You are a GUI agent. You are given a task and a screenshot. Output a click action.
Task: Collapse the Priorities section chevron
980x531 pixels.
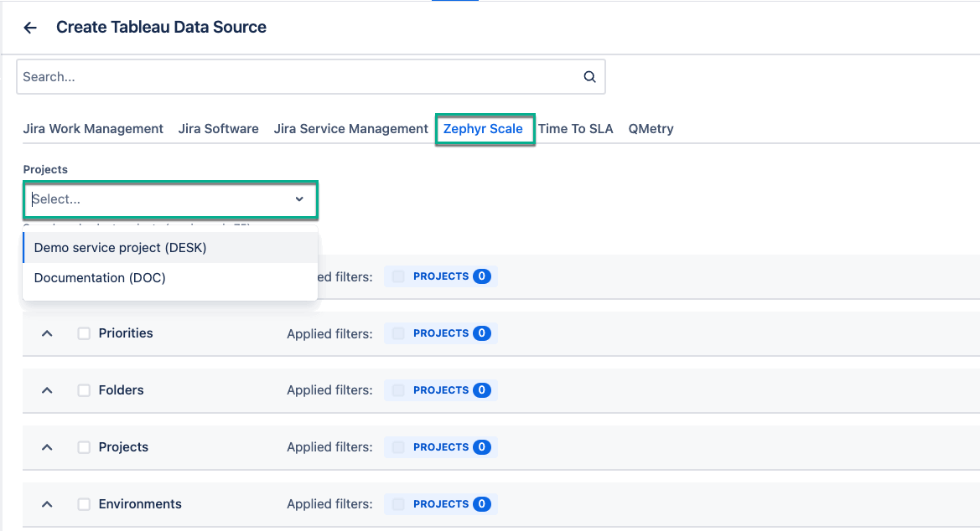48,333
